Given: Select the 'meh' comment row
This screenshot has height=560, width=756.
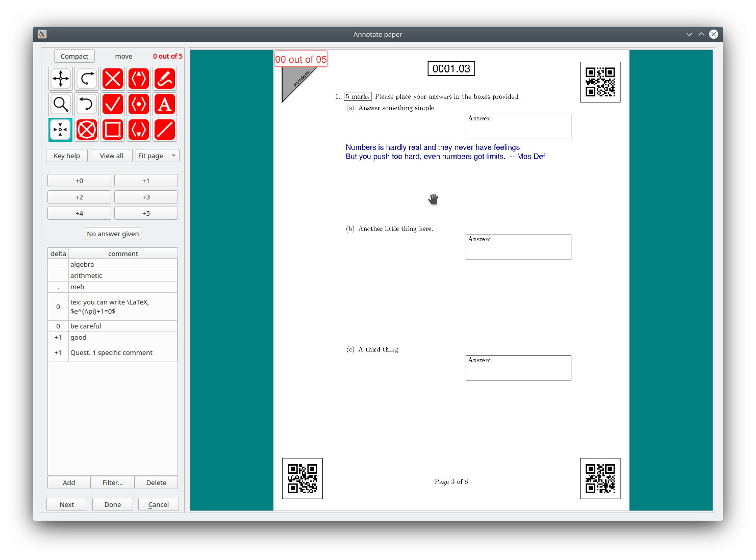Looking at the screenshot, I should pos(113,287).
